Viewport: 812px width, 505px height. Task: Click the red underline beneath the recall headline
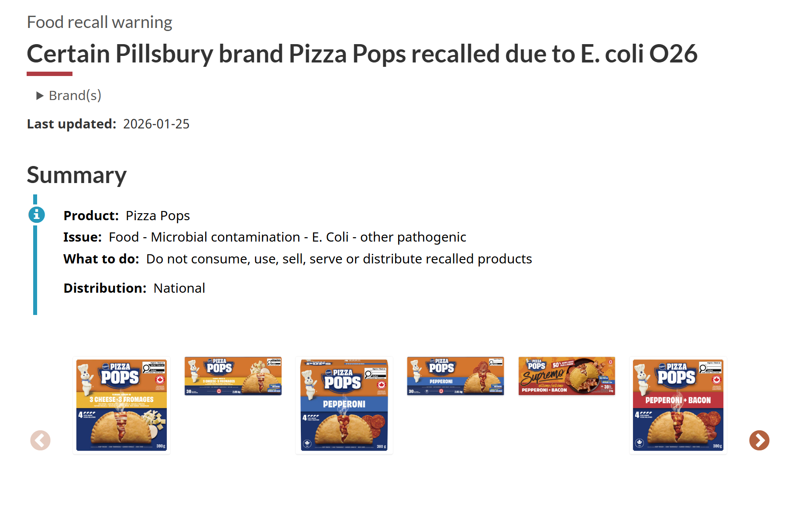pos(49,74)
